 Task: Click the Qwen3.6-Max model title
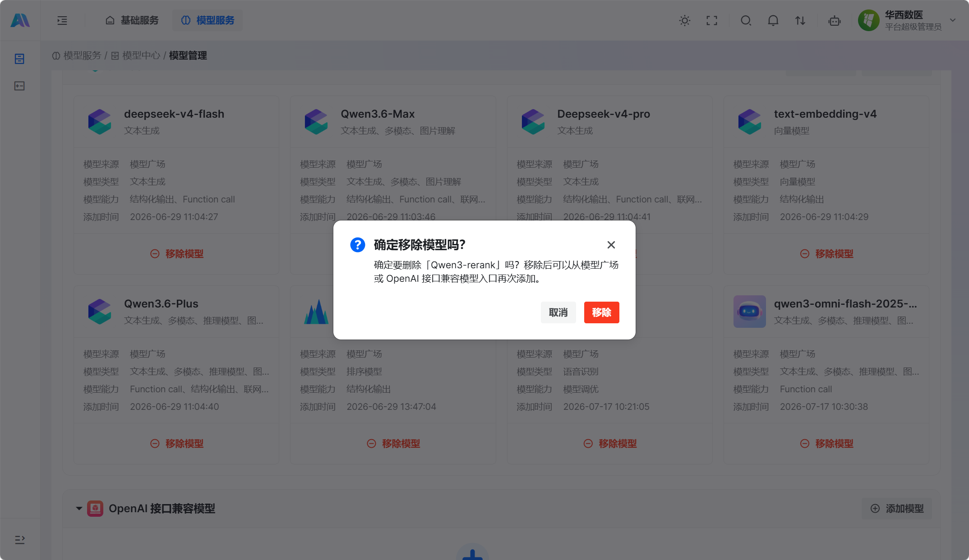point(378,114)
